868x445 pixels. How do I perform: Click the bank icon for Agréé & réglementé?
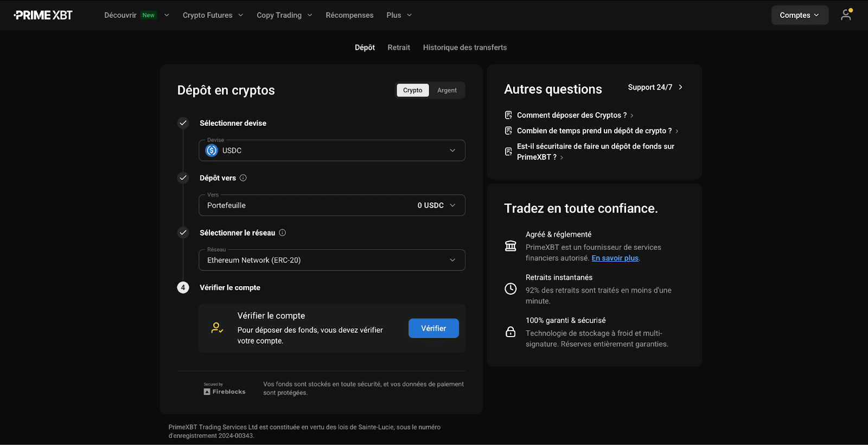510,246
